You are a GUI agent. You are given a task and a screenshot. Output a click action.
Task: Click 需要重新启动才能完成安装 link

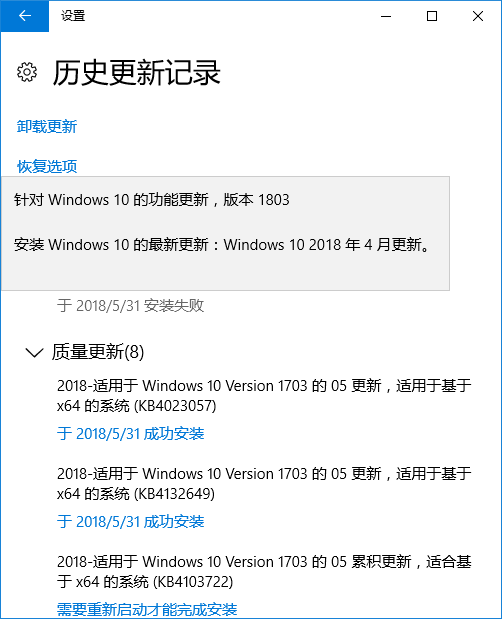click(x=147, y=610)
